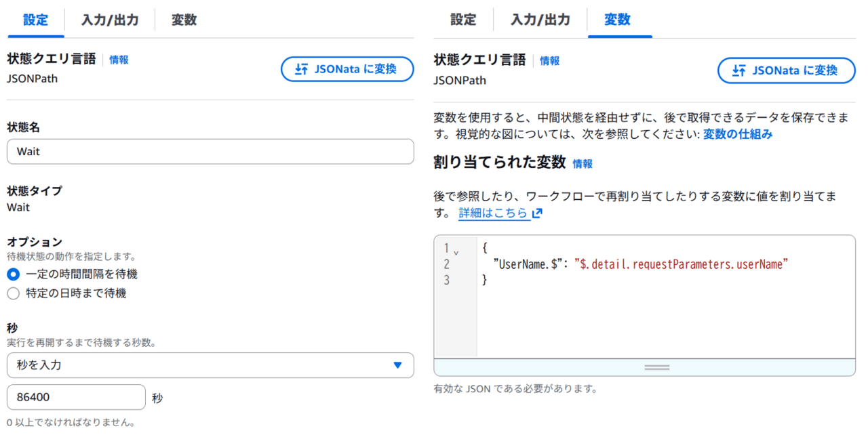Click 情報 beside 状態クエリ言語 in the left panel
The height and width of the screenshot is (437, 868).
119,60
